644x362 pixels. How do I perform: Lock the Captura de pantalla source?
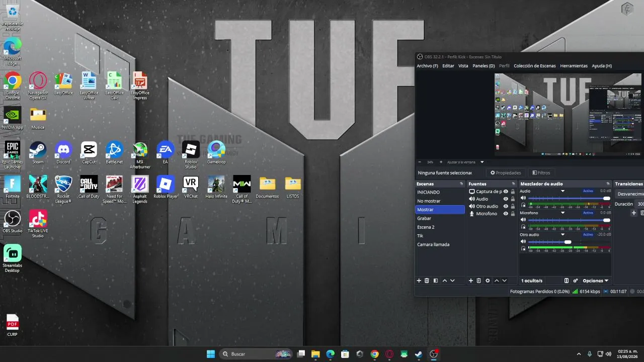click(x=513, y=192)
